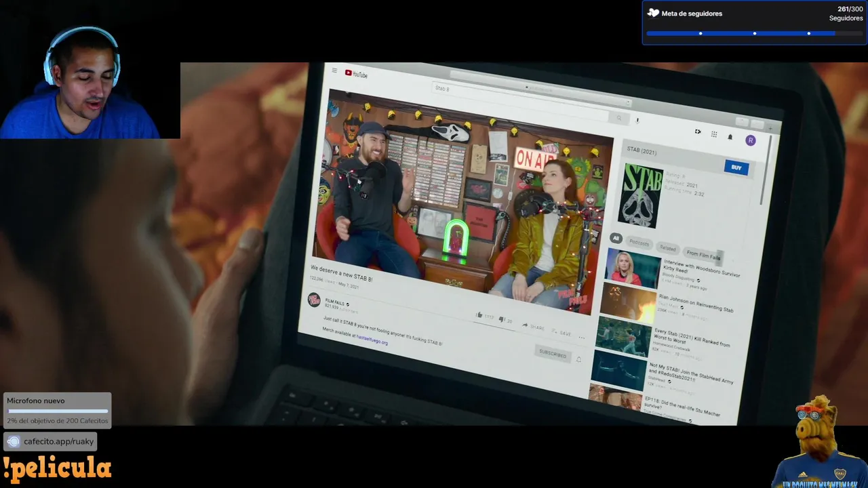Viewport: 868px width, 488px height.
Task: Click the follower goal progress bar
Action: click(754, 33)
